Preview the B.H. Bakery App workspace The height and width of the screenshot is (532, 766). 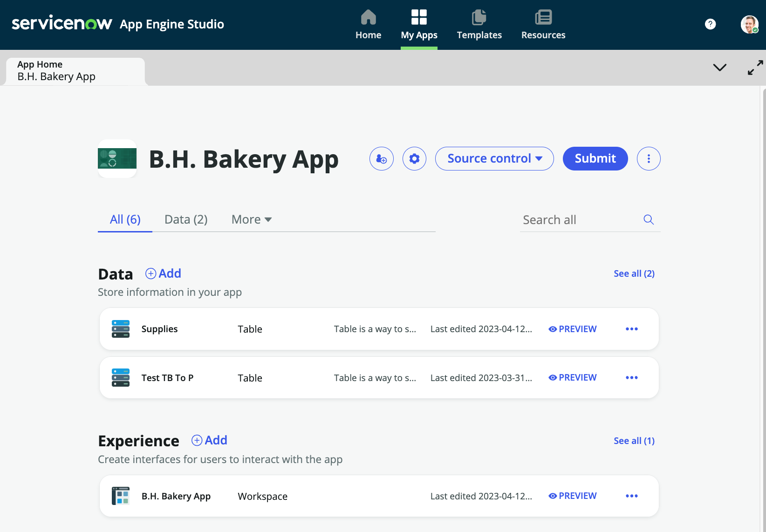(x=573, y=496)
